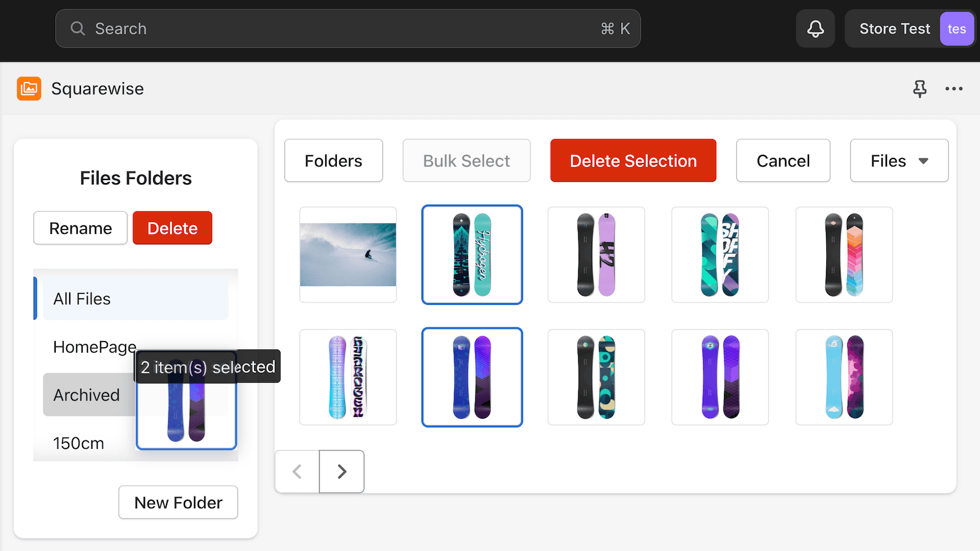The width and height of the screenshot is (980, 551).
Task: Switch to the HomePage folder
Action: 94,347
